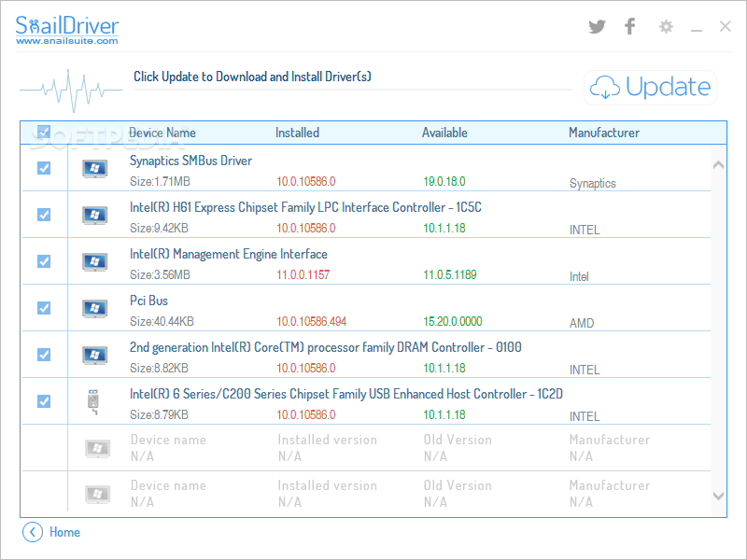747x560 pixels.
Task: Select 2nd generation DRAM Controller name
Action: point(325,347)
